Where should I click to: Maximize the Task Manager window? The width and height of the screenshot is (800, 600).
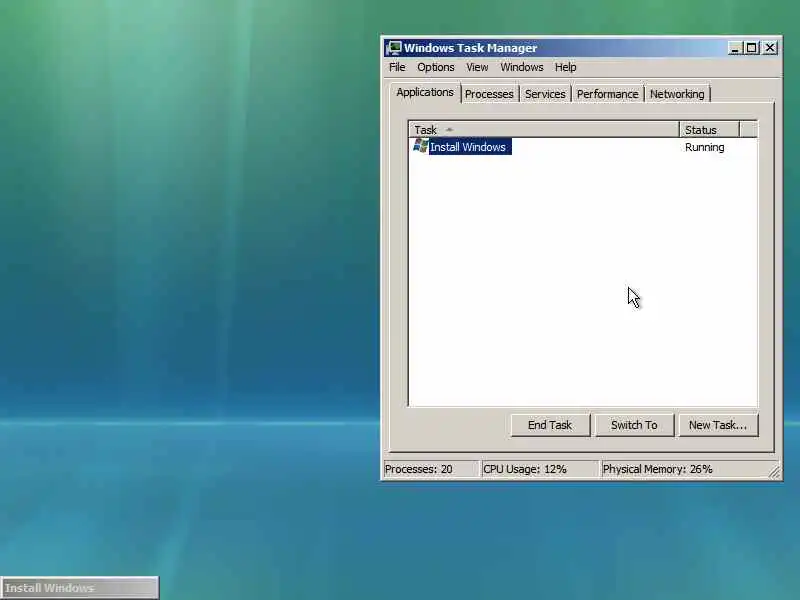coord(752,48)
